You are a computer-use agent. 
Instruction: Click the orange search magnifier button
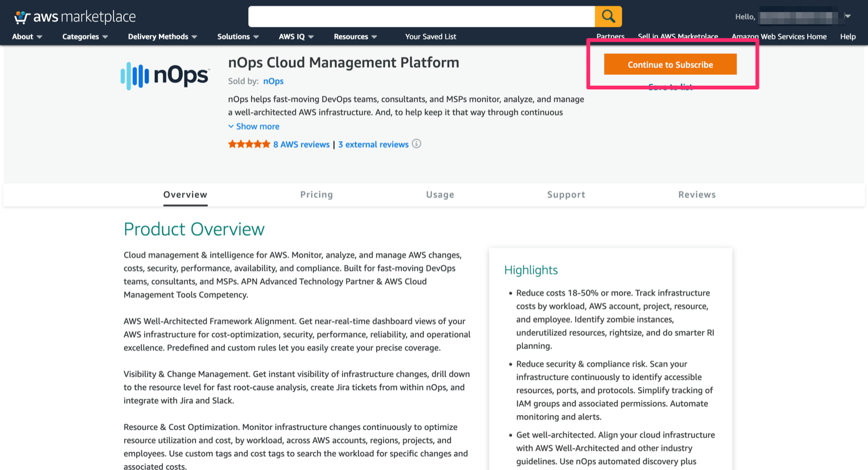(608, 16)
